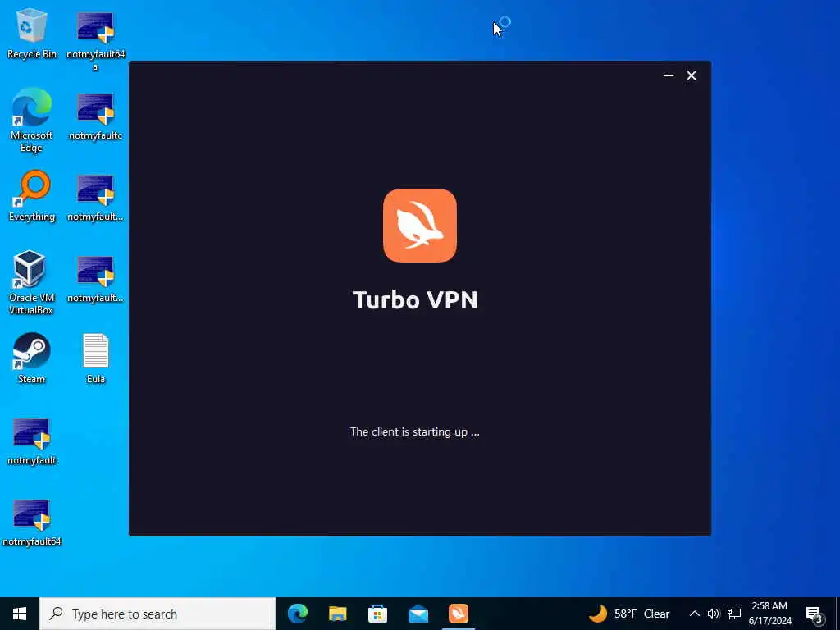
Task: Open the Windows Start menu
Action: (20, 614)
